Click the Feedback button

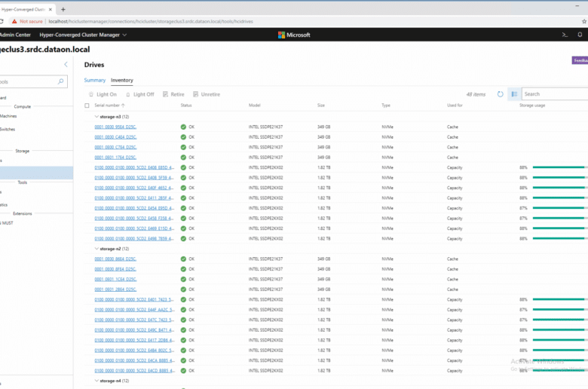tap(580, 60)
